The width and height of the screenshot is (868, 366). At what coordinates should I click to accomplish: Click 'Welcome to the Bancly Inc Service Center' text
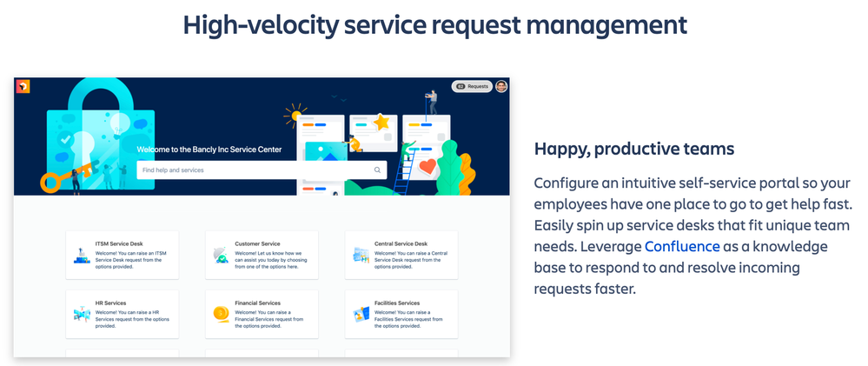[x=209, y=150]
